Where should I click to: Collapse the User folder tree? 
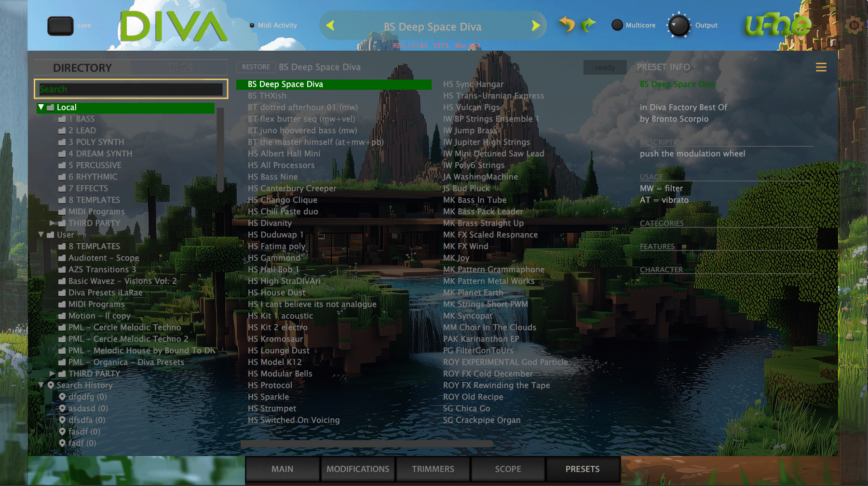coord(41,235)
